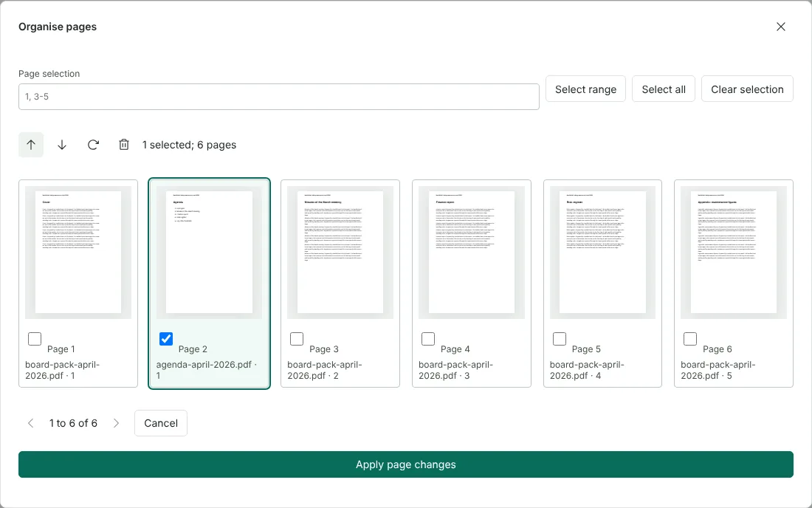Click the 'Page 4' label
This screenshot has width=812, height=508.
[x=455, y=349]
